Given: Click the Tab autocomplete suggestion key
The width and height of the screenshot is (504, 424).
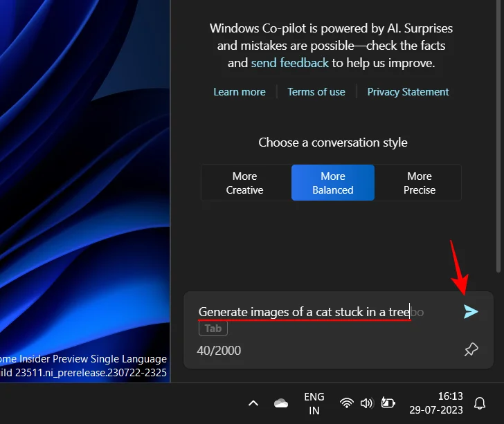Looking at the screenshot, I should (213, 329).
